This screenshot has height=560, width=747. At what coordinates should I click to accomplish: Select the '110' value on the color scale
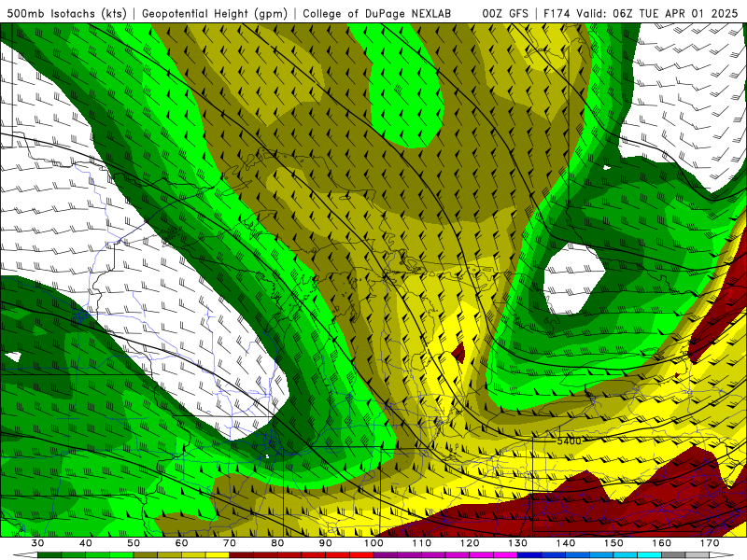[x=422, y=543]
